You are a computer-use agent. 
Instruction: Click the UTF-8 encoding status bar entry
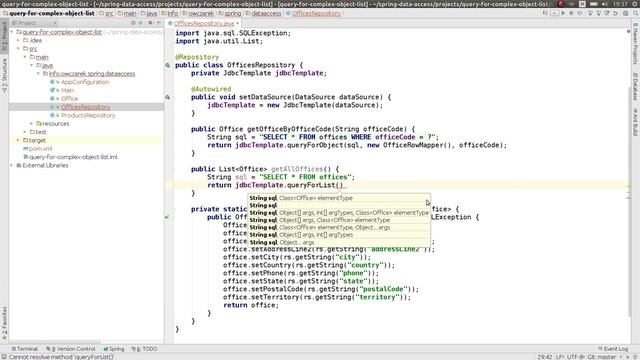(x=575, y=357)
